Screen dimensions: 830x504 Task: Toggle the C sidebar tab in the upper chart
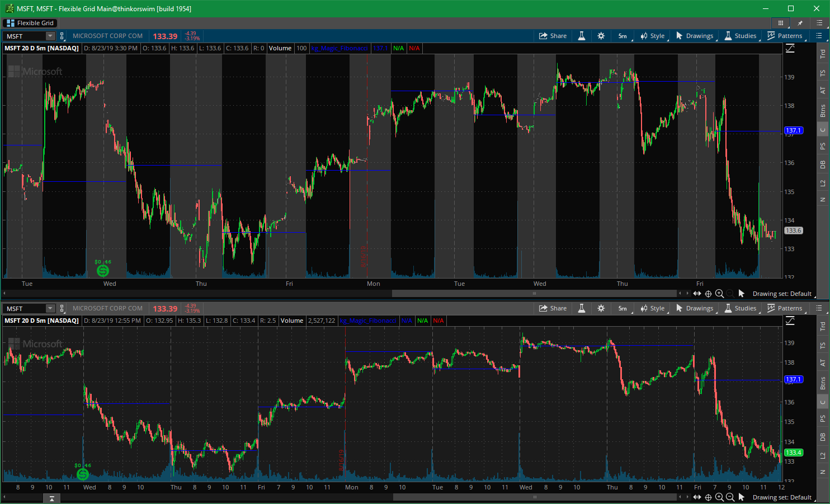(823, 130)
